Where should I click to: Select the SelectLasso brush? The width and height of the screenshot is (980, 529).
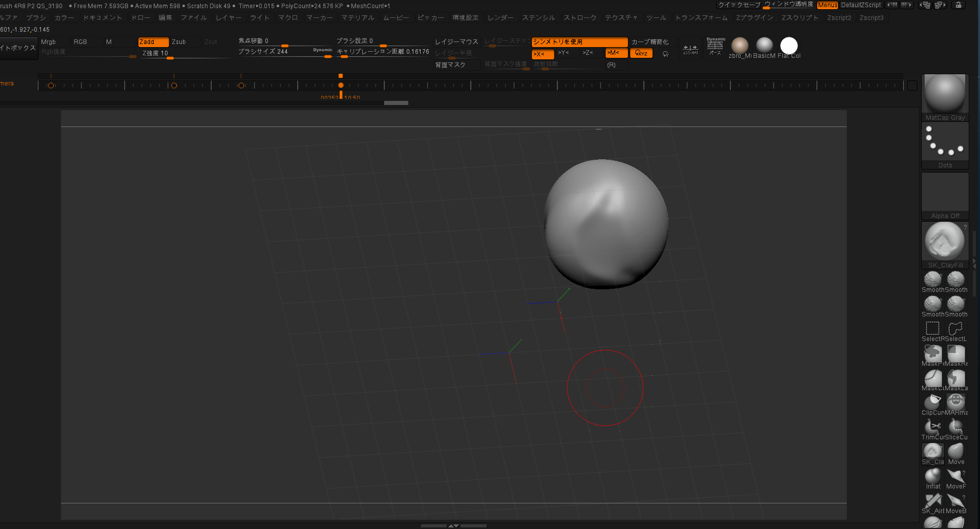click(955, 331)
